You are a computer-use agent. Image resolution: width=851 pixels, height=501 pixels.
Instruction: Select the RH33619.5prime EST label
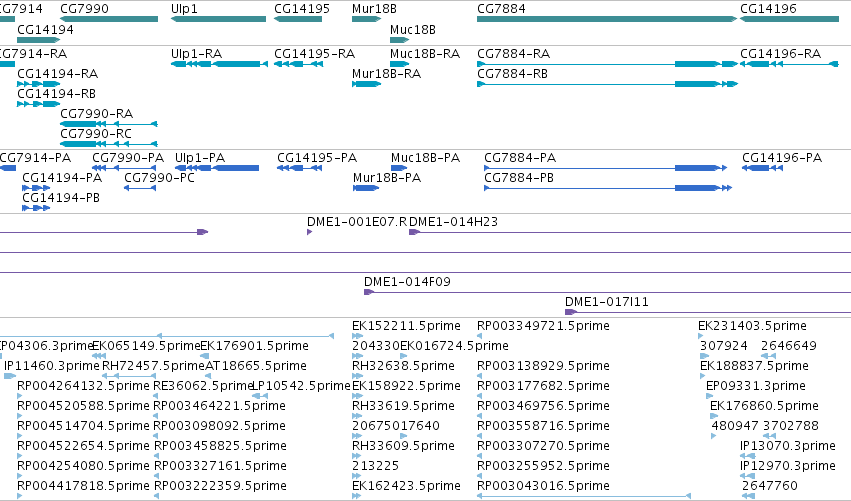click(x=403, y=407)
